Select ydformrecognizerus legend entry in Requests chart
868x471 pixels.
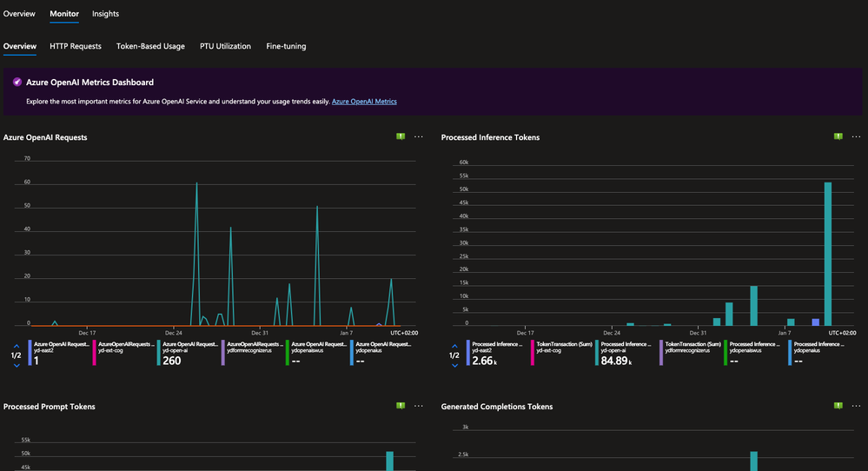click(253, 353)
